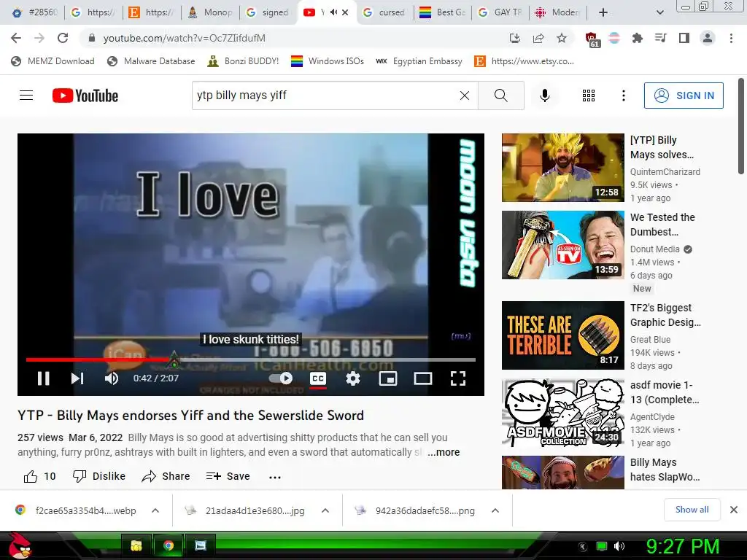Mute the playing YouTube tab speaker icon
Image resolution: width=747 pixels, height=560 pixels.
click(333, 12)
